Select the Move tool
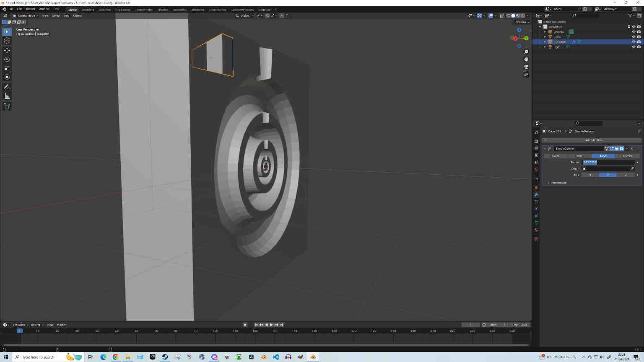This screenshot has height=362, width=644. [x=7, y=50]
